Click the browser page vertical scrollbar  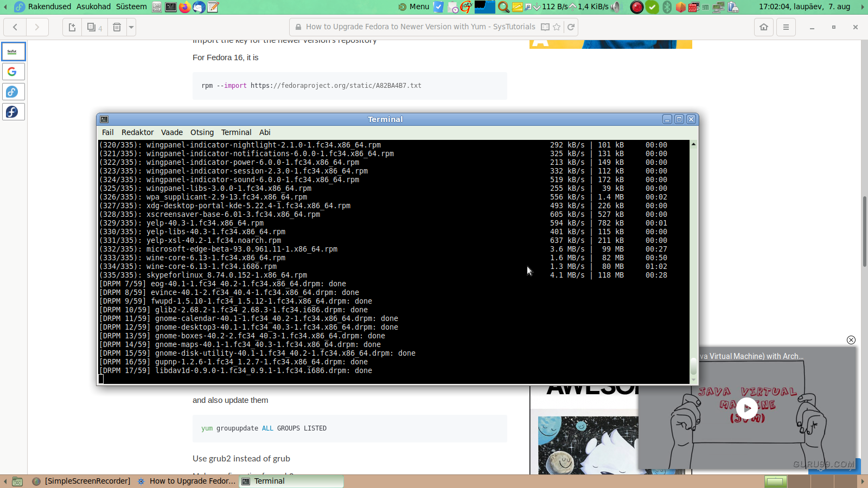click(x=864, y=232)
